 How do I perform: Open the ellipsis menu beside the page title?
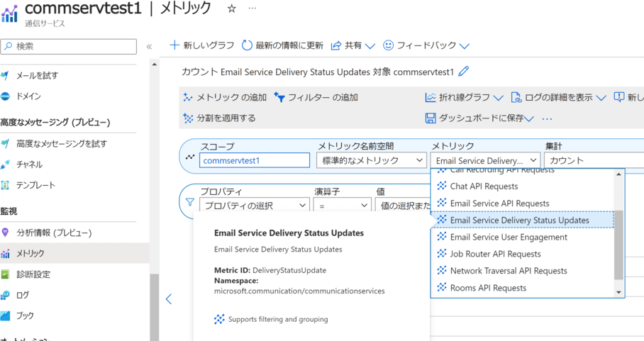[x=252, y=9]
